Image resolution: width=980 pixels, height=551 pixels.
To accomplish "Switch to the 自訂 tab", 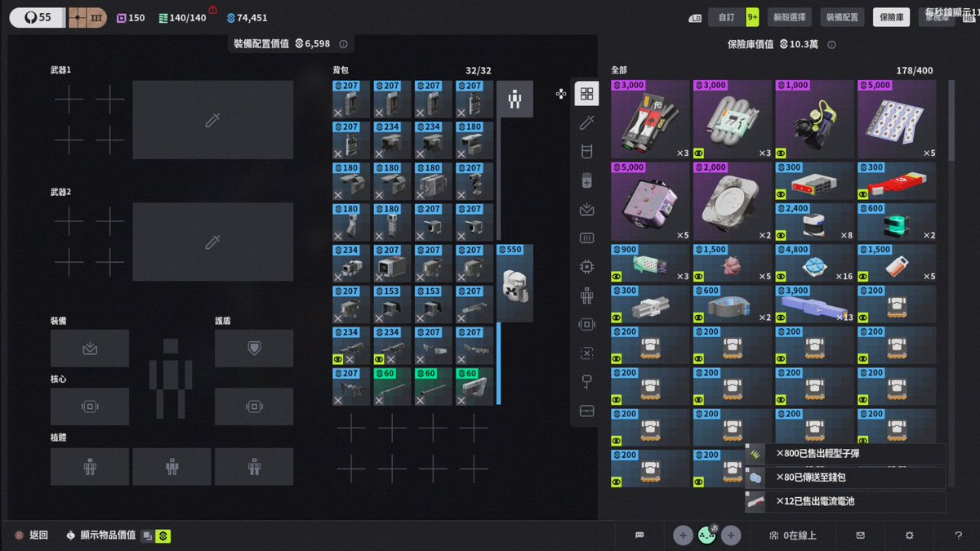I will [x=727, y=17].
